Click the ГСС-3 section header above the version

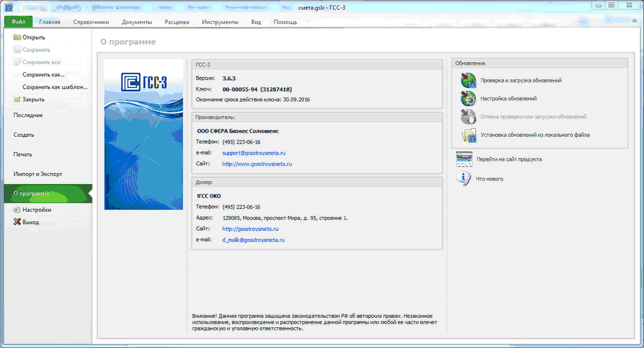click(317, 65)
